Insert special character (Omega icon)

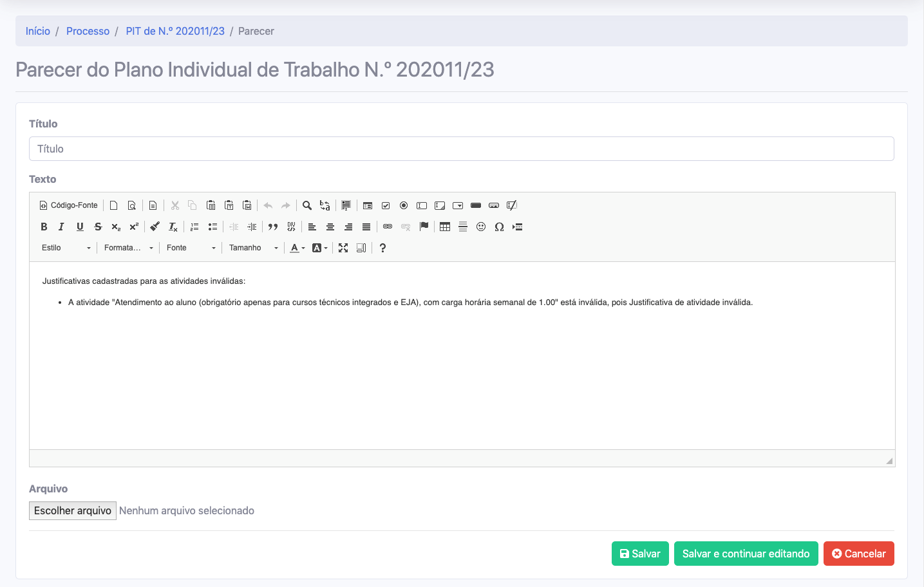coord(499,227)
